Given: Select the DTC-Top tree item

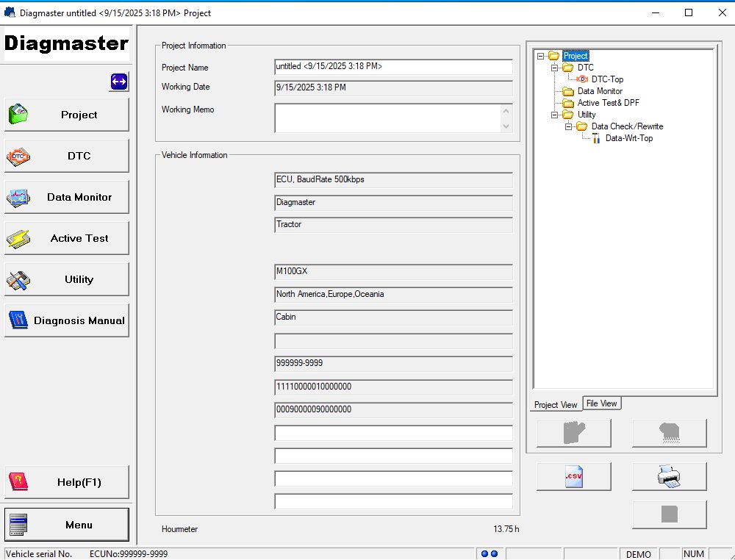Looking at the screenshot, I should tap(608, 79).
